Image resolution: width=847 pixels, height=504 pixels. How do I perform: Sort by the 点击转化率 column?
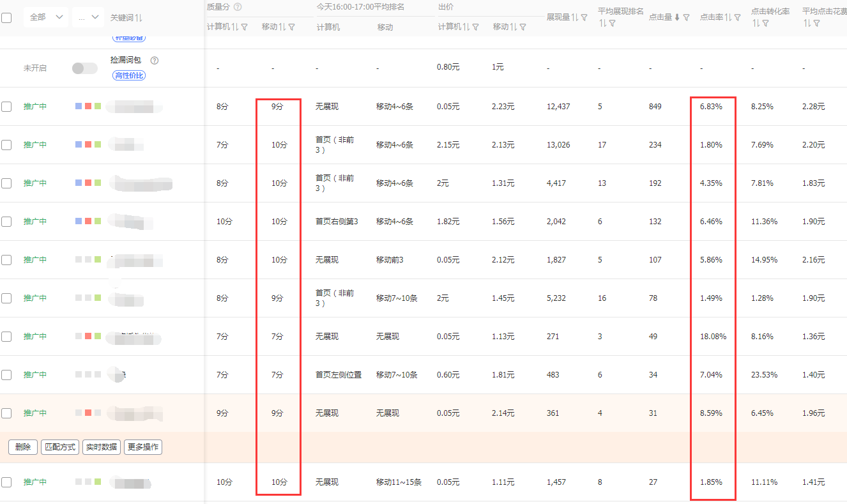pyautogui.click(x=757, y=23)
